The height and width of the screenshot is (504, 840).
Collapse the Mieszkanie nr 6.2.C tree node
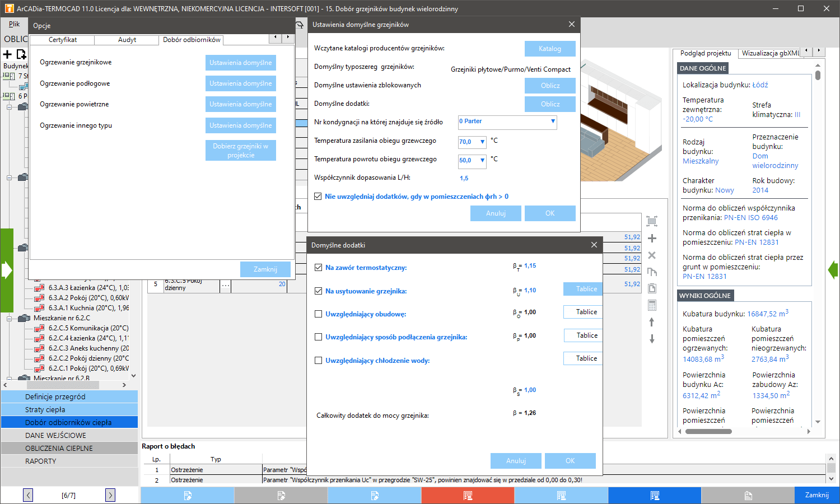click(x=9, y=318)
